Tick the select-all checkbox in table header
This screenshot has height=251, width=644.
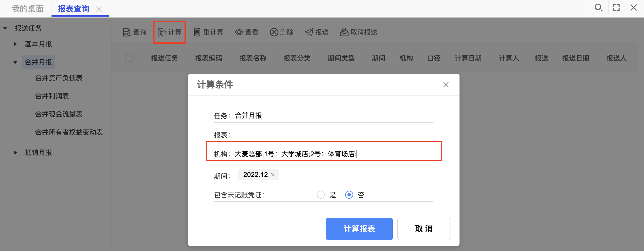129,58
